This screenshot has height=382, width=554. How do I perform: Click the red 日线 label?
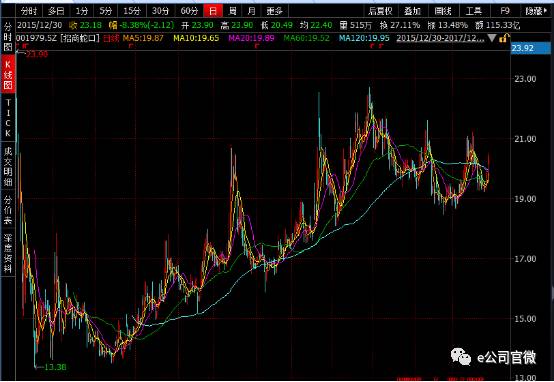111,38
